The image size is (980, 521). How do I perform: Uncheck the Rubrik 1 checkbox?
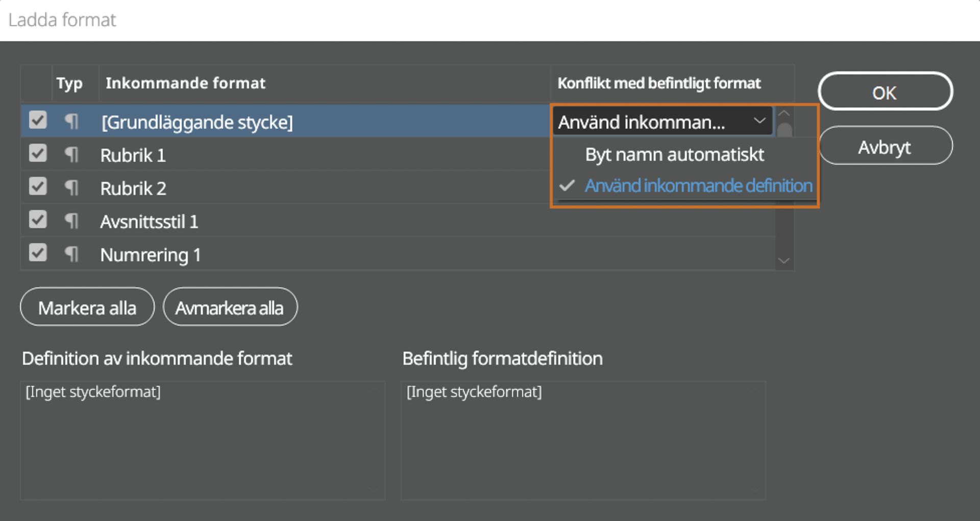pos(38,154)
